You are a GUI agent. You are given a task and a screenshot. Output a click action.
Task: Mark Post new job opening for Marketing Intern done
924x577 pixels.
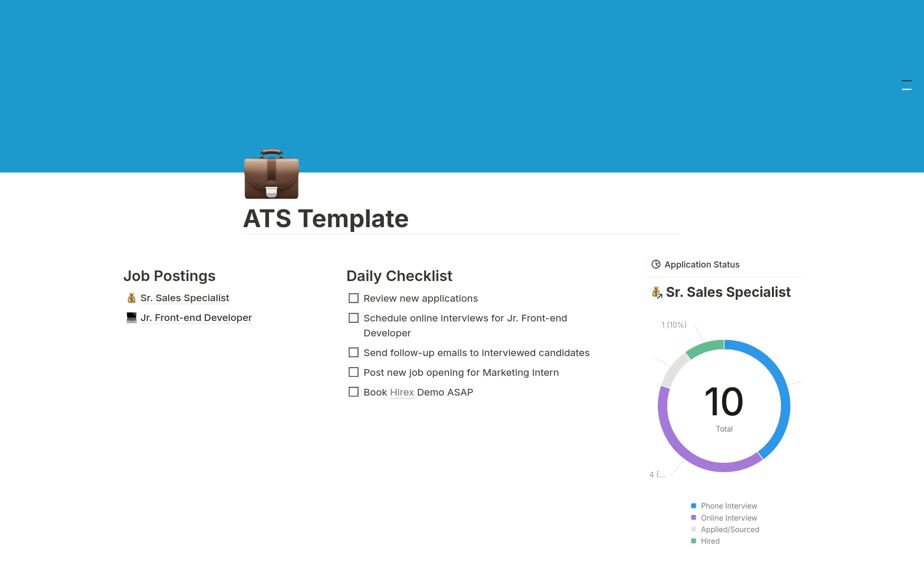(x=354, y=372)
